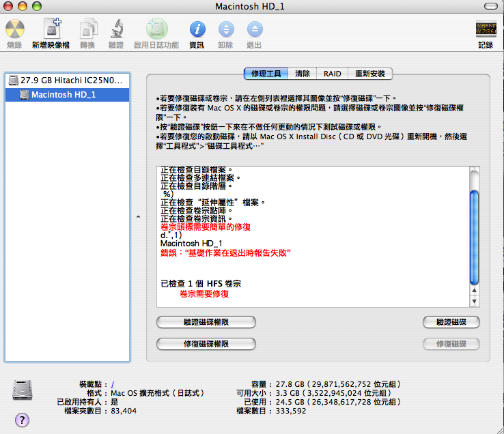Image resolution: width=504 pixels, height=434 pixels.
Task: Click the log line 已檢查 1 個 HFS 卷宗
Action: [201, 284]
